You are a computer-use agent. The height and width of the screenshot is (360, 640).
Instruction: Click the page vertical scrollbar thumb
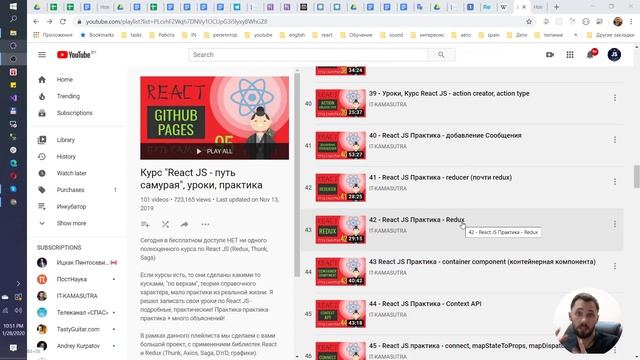[x=636, y=176]
